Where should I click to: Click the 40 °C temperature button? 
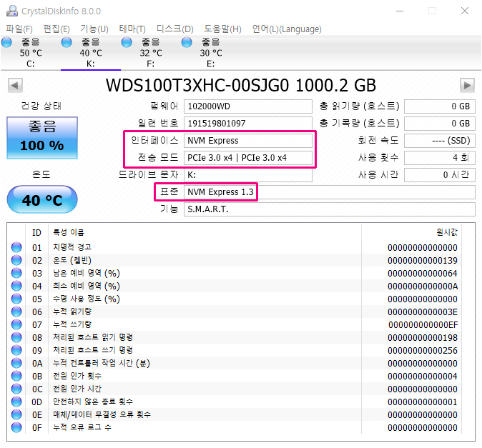click(x=42, y=199)
